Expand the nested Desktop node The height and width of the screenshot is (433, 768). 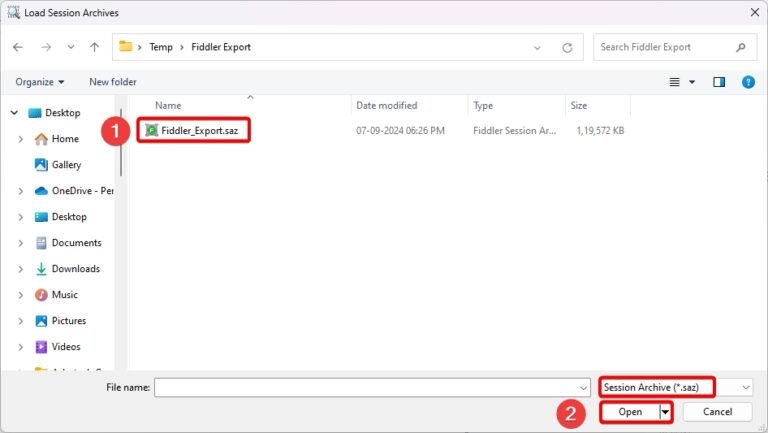21,217
